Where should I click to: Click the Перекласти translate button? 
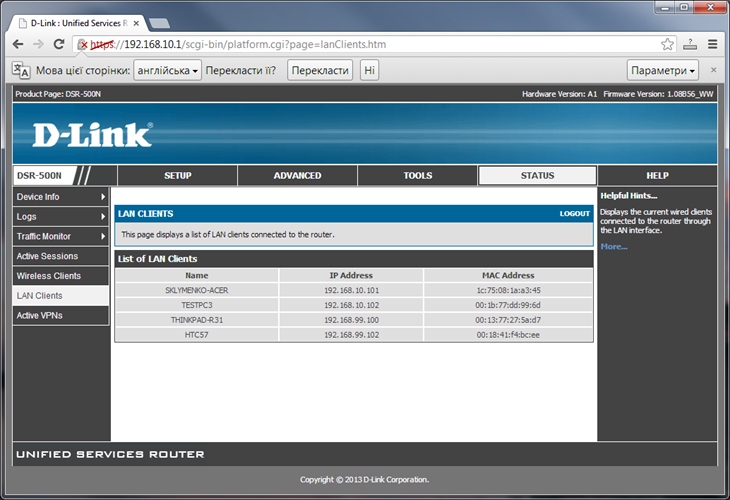pos(319,70)
